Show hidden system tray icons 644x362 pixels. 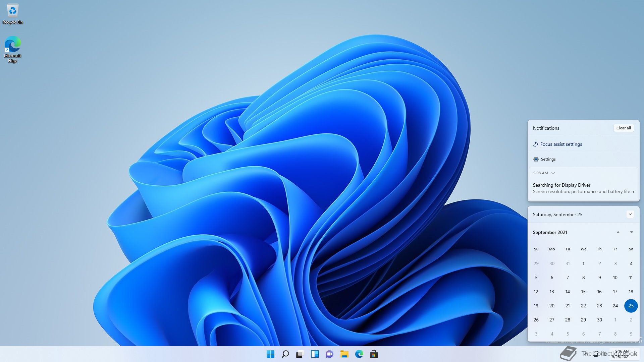(x=586, y=354)
